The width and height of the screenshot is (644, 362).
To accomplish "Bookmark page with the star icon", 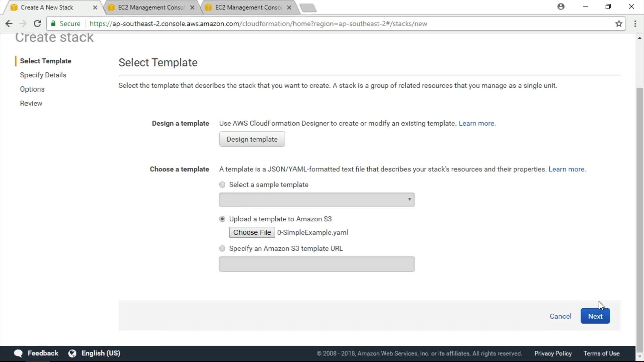I will (x=619, y=24).
